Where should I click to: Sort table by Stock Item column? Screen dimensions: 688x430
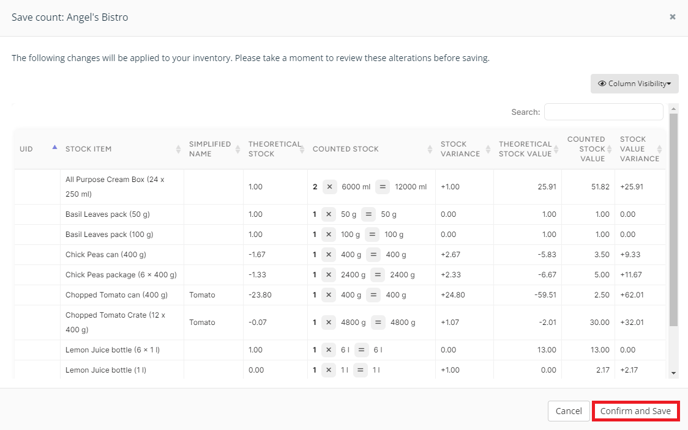coord(122,149)
